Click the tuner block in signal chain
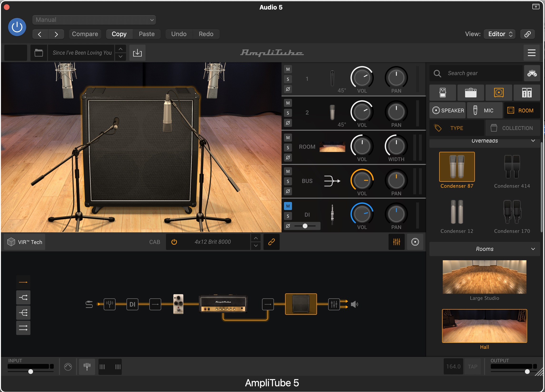This screenshot has width=545, height=392. click(110, 304)
